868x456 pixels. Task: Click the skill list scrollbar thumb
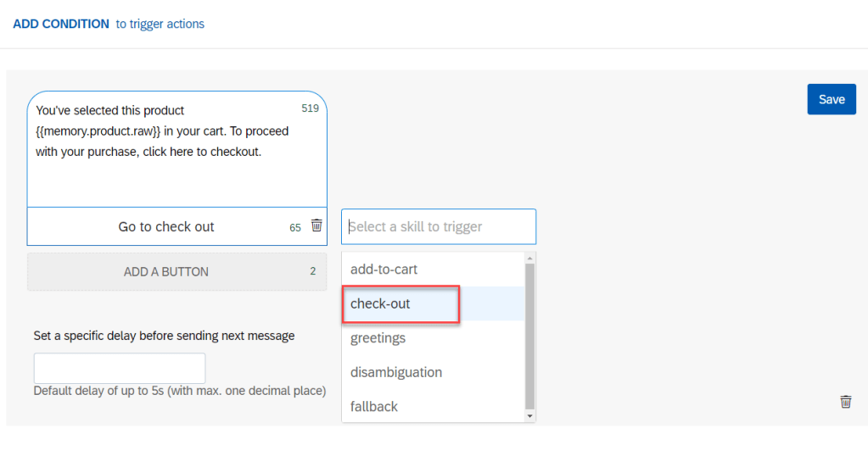tap(530, 335)
